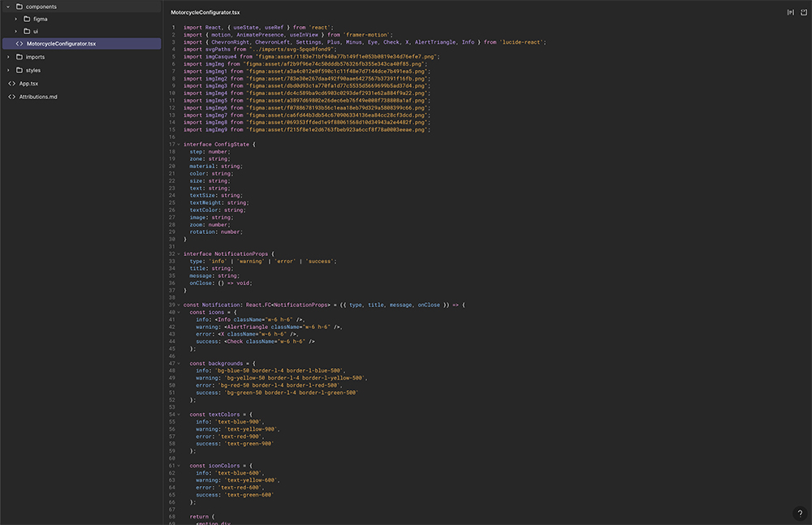Select MotorcycleConfigurator.tsx in the file tree
The image size is (812, 525).
click(x=61, y=44)
